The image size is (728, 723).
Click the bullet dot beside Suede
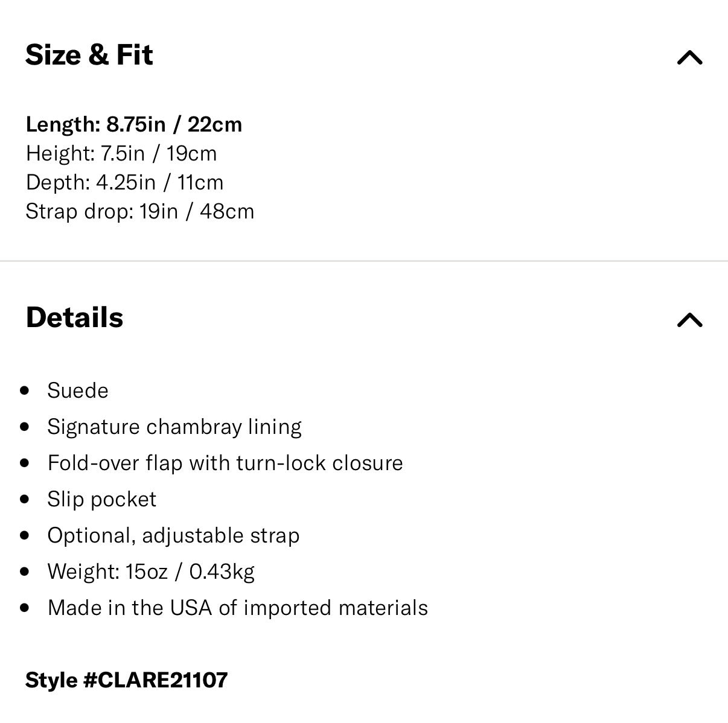(x=24, y=390)
